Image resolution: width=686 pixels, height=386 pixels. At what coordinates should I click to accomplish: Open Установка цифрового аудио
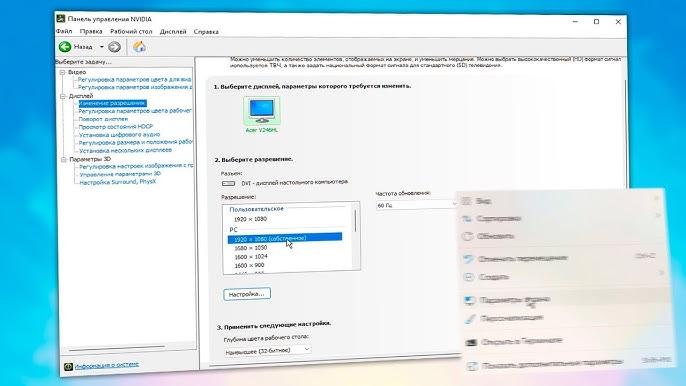pyautogui.click(x=119, y=135)
